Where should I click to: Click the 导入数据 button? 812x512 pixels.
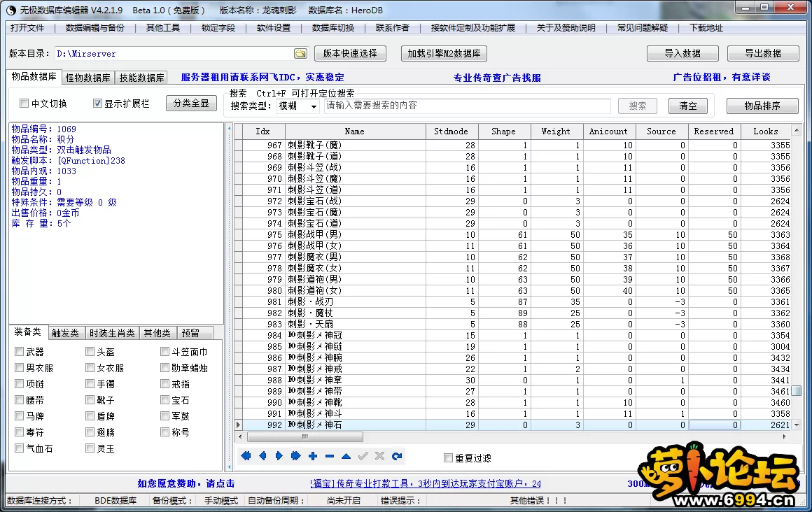tap(682, 53)
